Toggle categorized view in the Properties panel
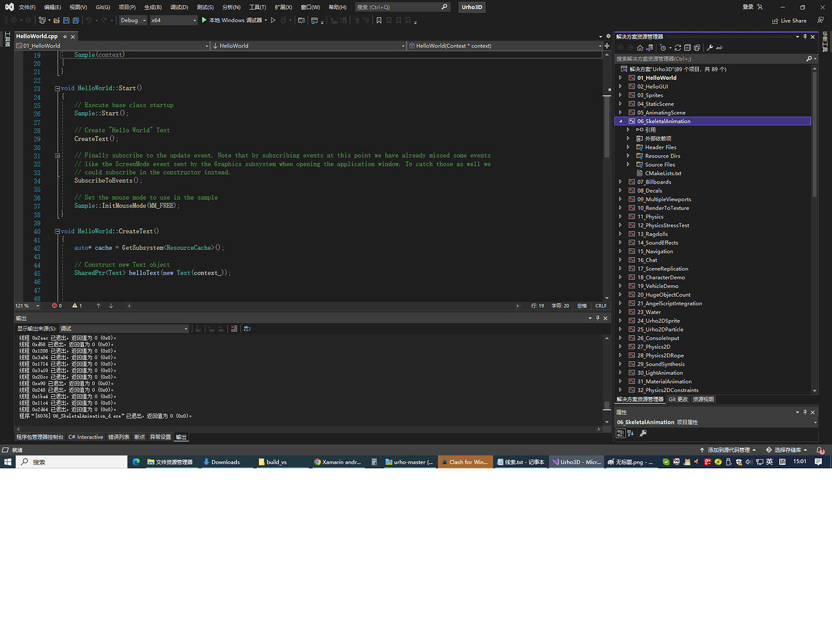This screenshot has height=644, width=832. coord(621,433)
